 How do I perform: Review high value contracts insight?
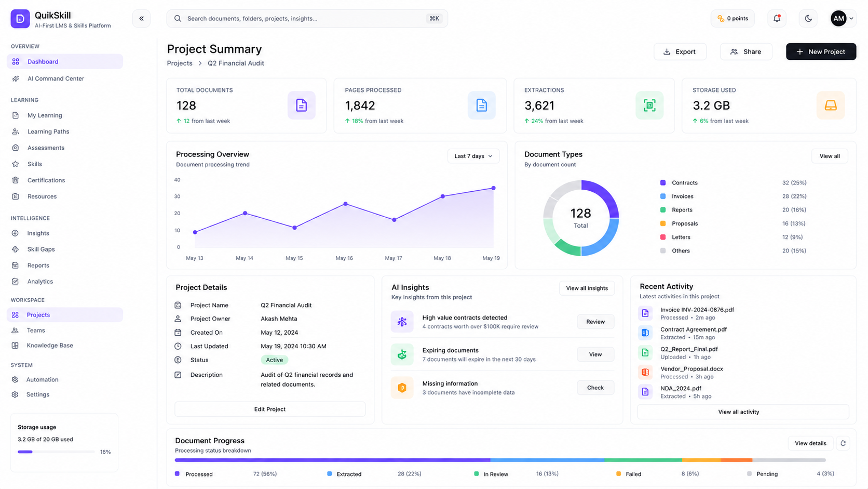click(595, 322)
